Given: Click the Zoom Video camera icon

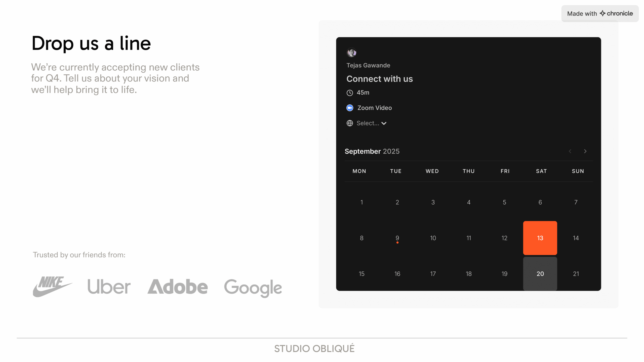Looking at the screenshot, I should point(350,108).
